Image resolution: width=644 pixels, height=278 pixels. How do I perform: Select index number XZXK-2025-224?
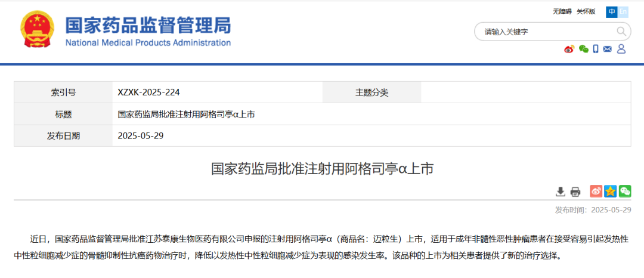[148, 92]
